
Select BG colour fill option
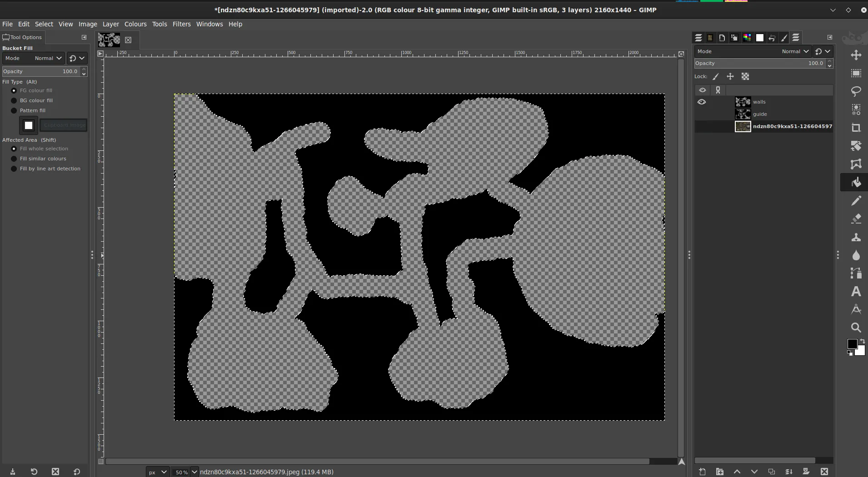pos(14,100)
